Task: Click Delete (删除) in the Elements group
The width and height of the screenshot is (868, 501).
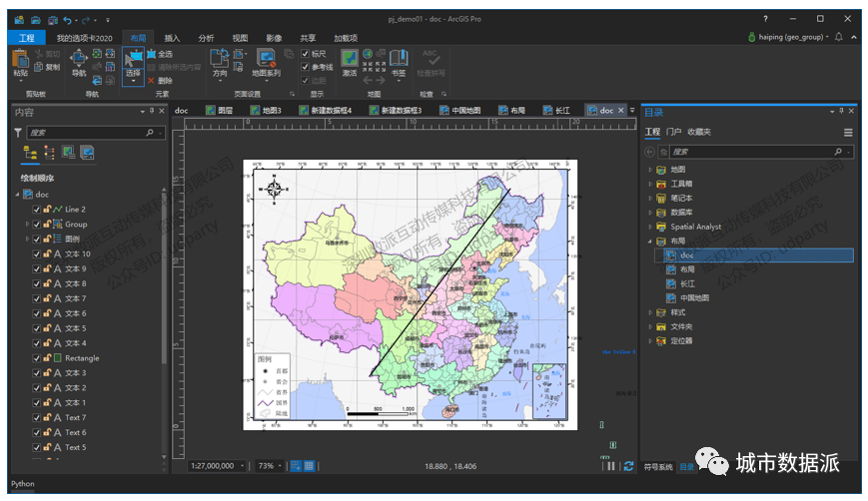Action: 160,81
